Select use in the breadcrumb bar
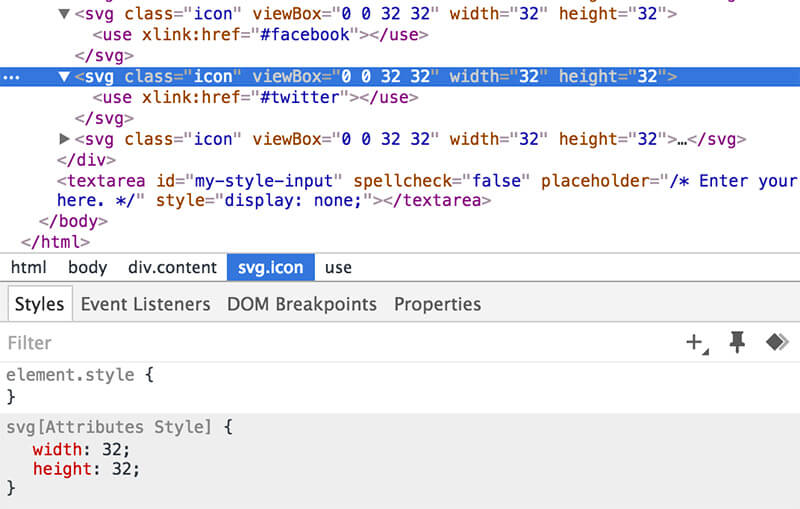This screenshot has width=800, height=509. click(x=338, y=267)
